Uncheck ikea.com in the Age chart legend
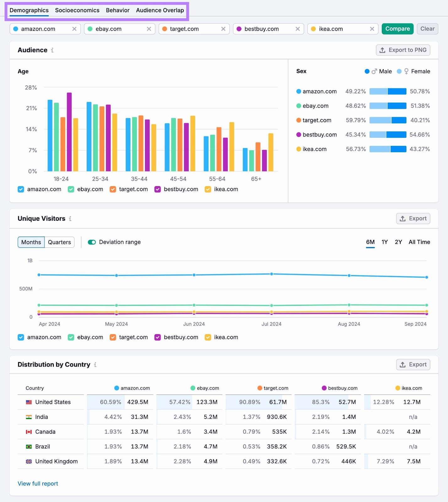448x502 pixels. coord(208,189)
